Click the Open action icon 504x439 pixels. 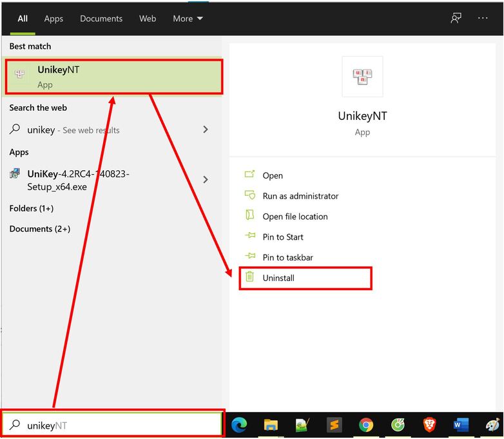click(x=250, y=174)
